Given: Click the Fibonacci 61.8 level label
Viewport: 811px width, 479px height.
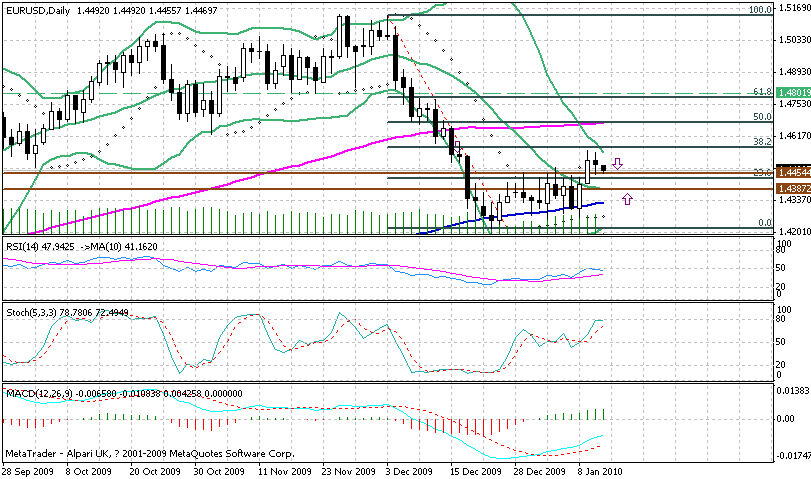Looking at the screenshot, I should tap(762, 92).
